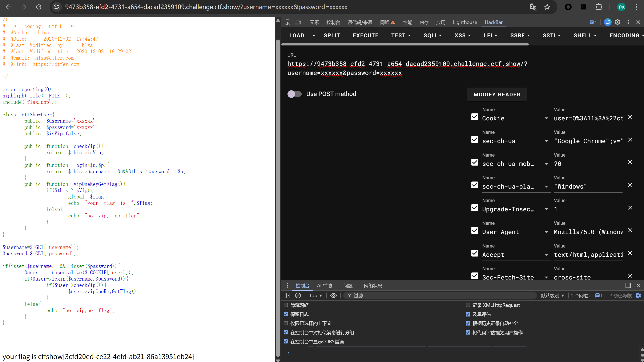Uncheck the Cookie header checkbox
The width and height of the screenshot is (644, 362).
click(x=475, y=117)
